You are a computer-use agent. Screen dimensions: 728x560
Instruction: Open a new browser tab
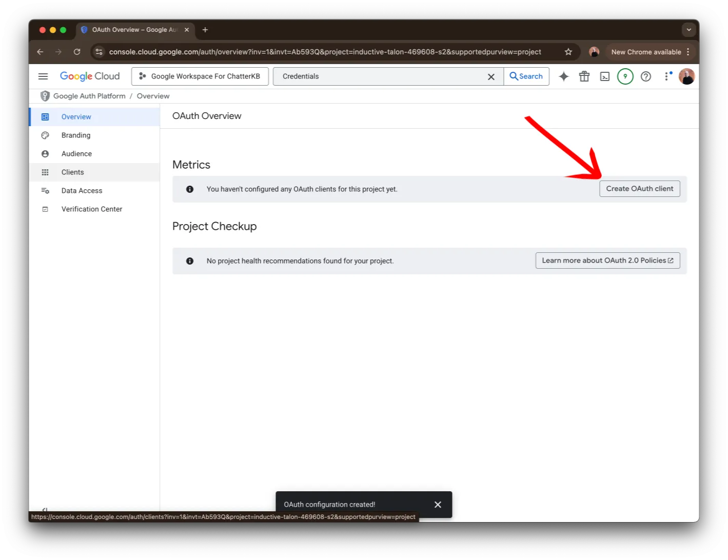(205, 30)
